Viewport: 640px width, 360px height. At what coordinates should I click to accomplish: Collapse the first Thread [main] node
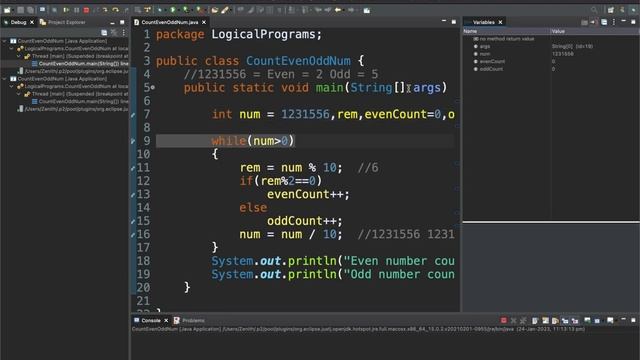[x=19, y=56]
